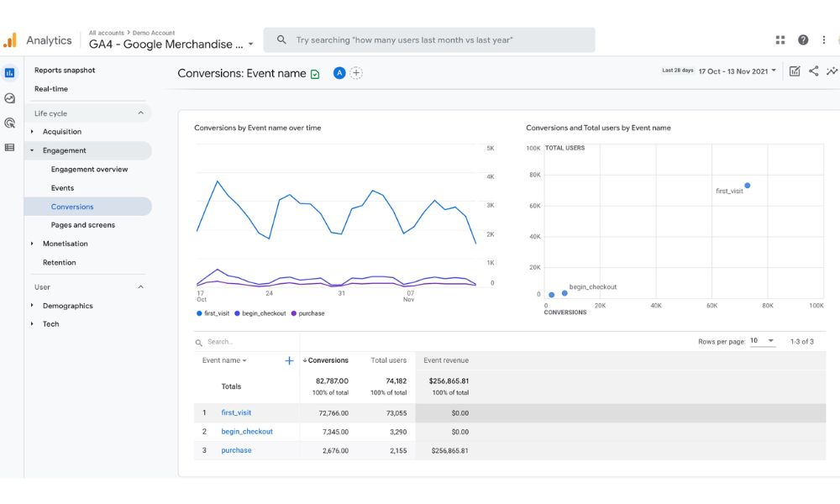Open the Advertising icon in left rail
This screenshot has height=504, width=840.
9,123
